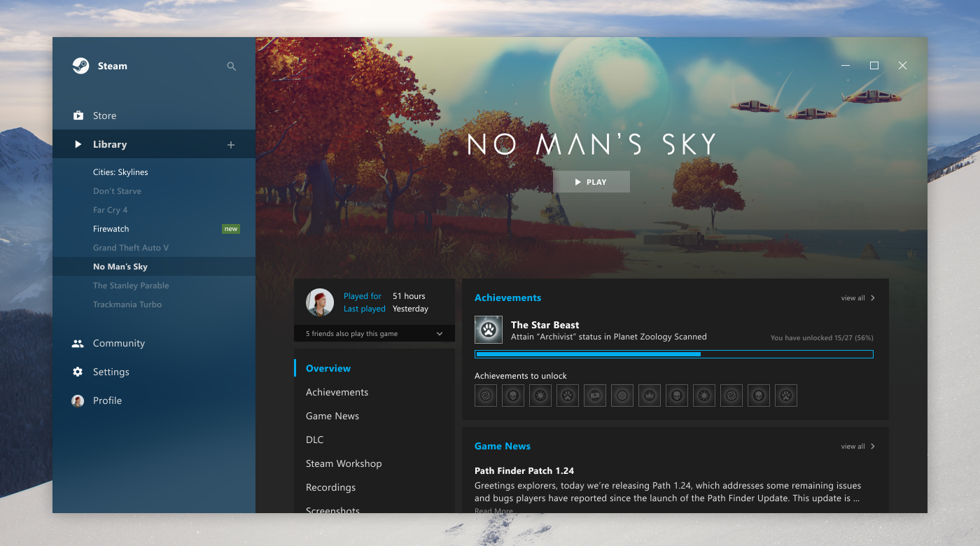Select The Stanley Parable in the library
This screenshot has height=546, width=980.
[x=131, y=286]
